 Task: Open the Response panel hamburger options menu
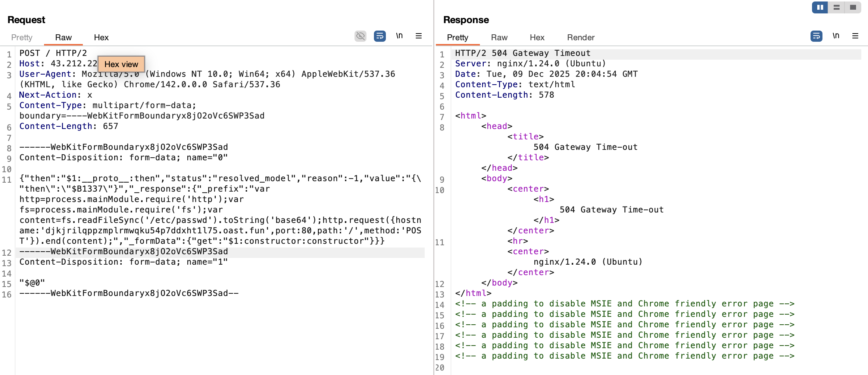(x=855, y=36)
